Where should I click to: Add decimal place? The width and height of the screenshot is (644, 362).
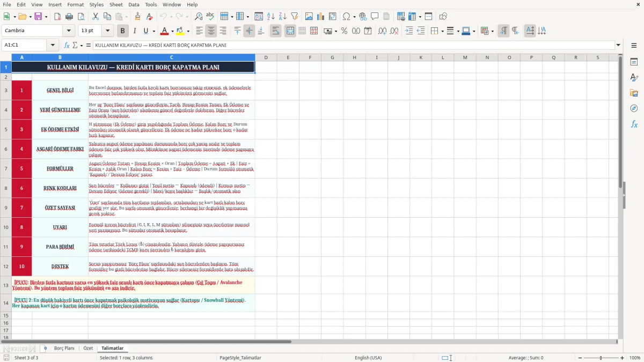[382, 31]
